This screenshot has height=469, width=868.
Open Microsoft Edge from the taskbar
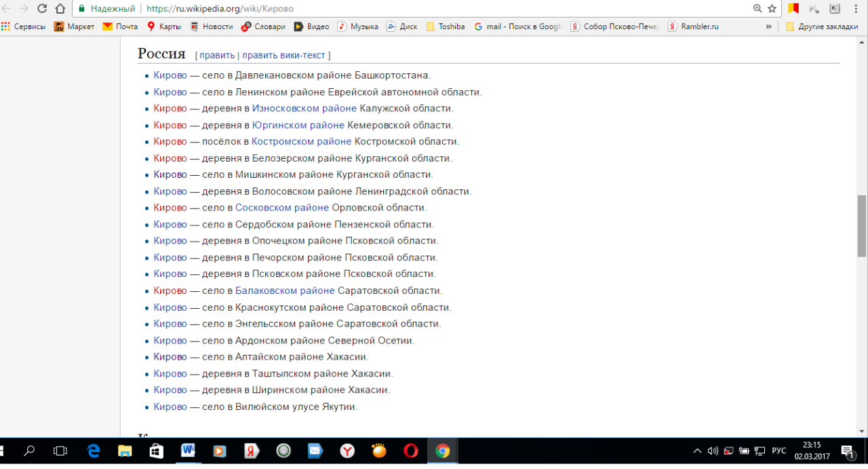tap(94, 451)
